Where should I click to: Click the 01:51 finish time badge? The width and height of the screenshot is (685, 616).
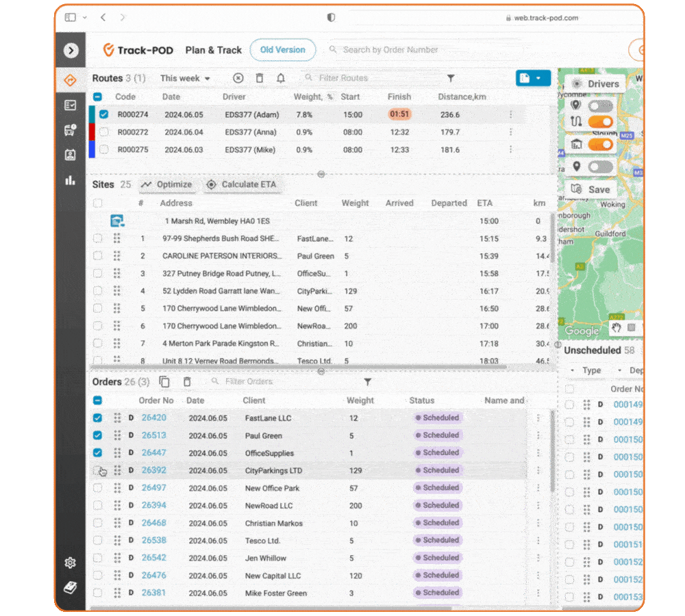pos(399,114)
